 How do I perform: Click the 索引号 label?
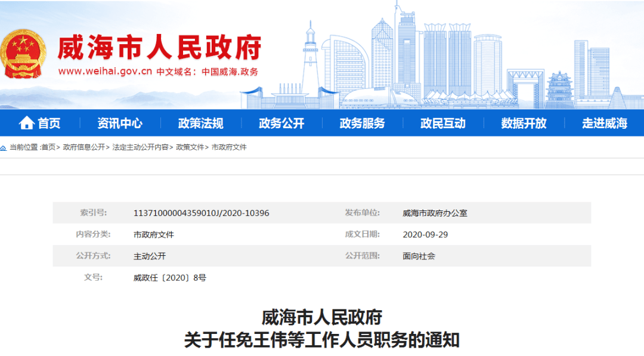point(93,213)
